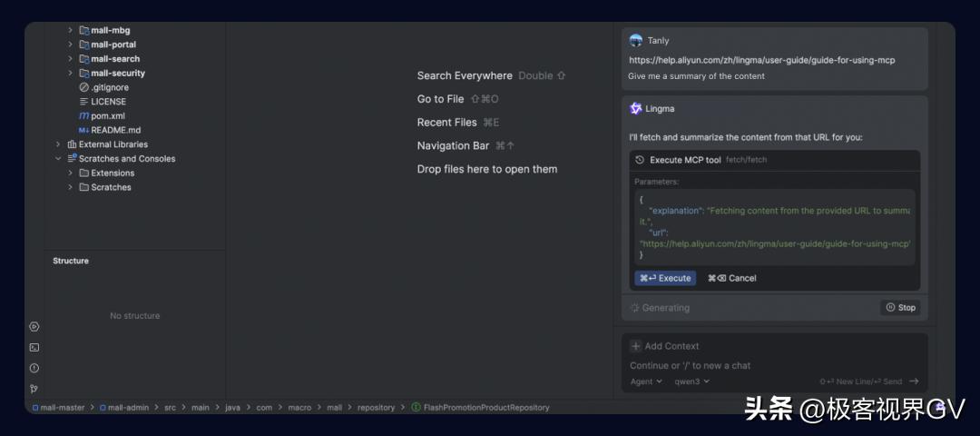Stop the response generation

pos(900,308)
